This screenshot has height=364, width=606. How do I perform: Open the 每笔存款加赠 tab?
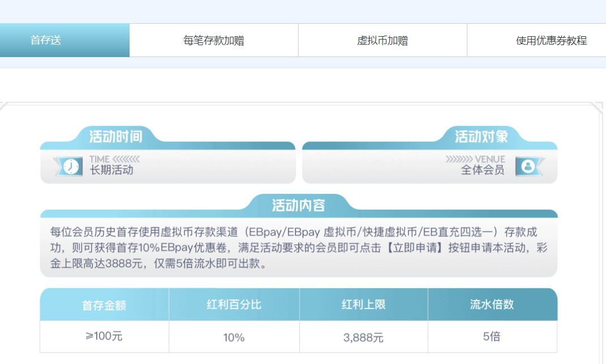214,41
